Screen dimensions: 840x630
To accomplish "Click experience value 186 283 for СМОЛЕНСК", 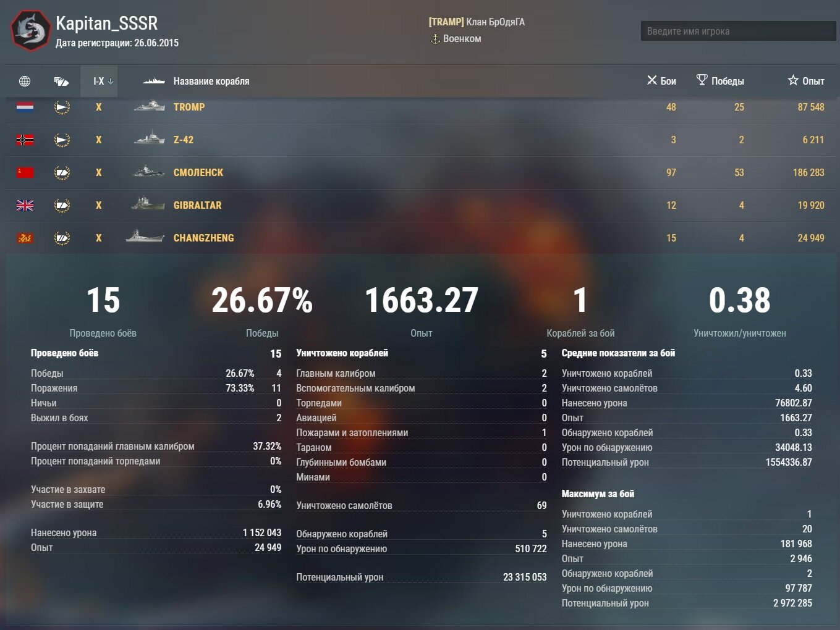I will click(808, 172).
